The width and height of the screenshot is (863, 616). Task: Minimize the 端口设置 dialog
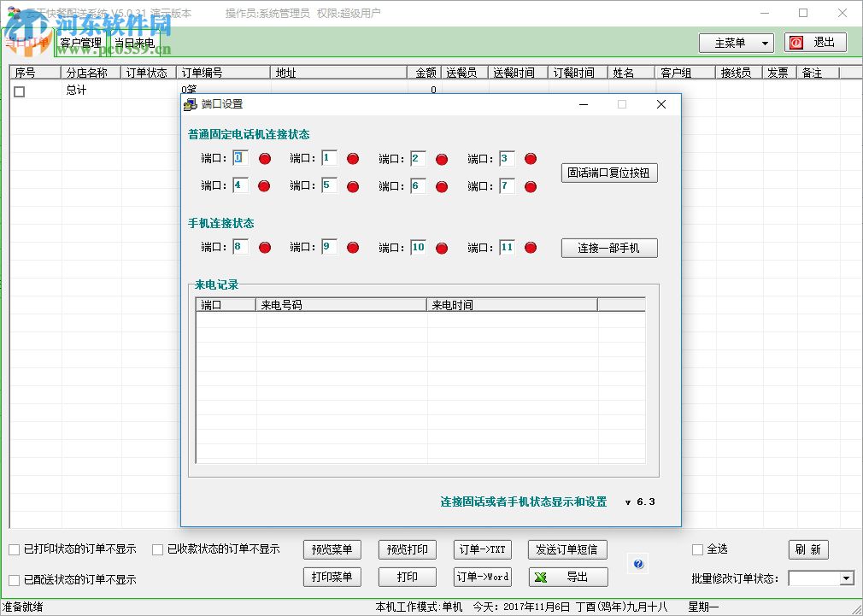coord(584,104)
